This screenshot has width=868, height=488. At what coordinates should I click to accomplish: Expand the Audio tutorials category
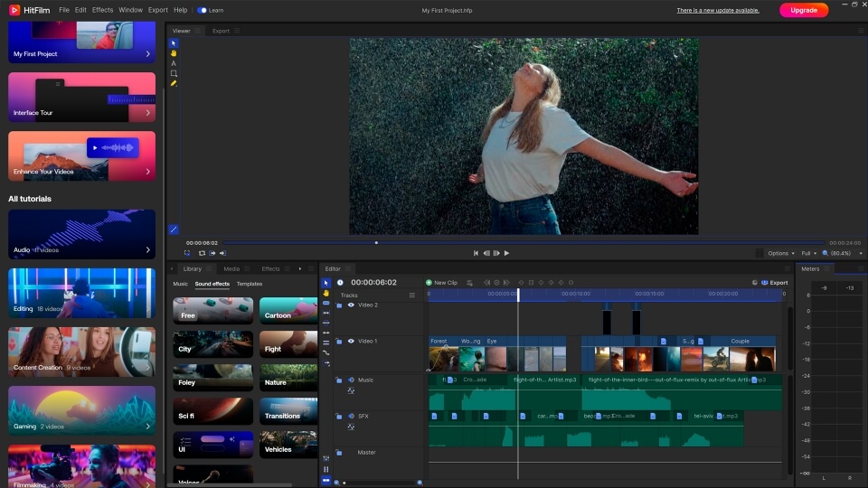click(81, 235)
